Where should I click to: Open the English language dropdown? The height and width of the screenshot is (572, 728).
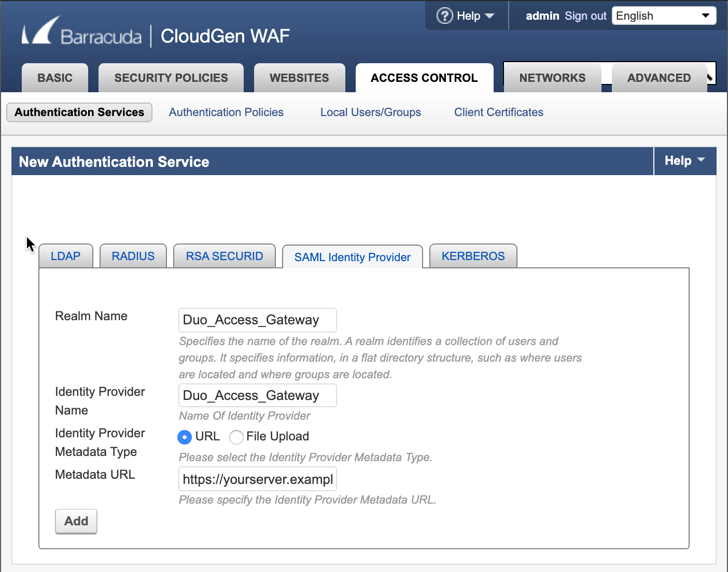664,16
